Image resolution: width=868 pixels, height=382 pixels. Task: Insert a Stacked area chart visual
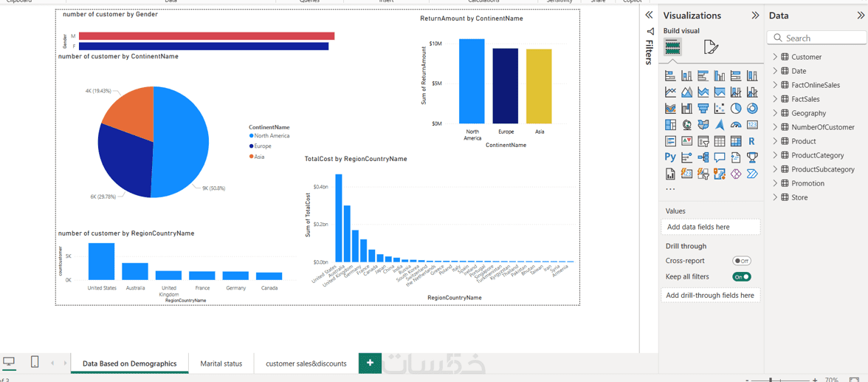[x=703, y=92]
